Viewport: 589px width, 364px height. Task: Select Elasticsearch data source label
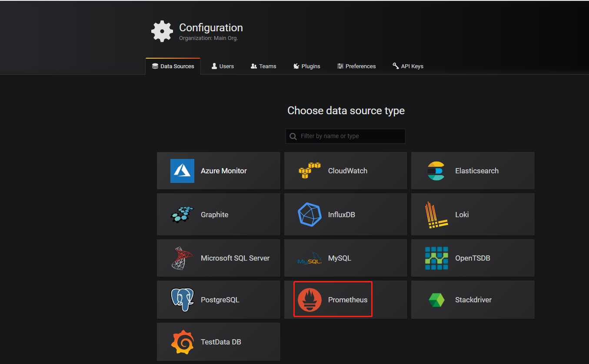[x=477, y=171]
